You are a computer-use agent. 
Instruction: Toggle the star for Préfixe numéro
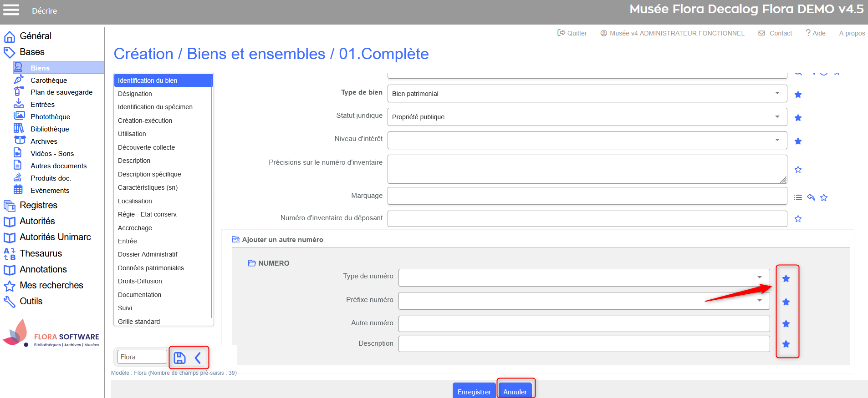[x=786, y=302]
